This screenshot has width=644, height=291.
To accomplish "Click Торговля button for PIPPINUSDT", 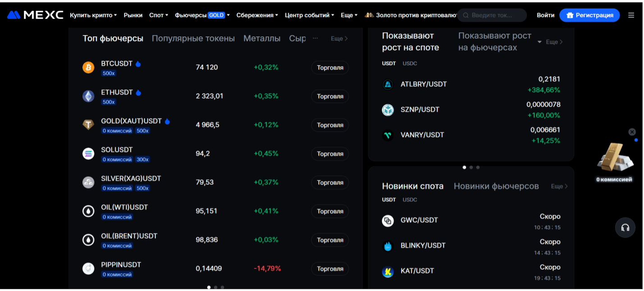I will 330,269.
